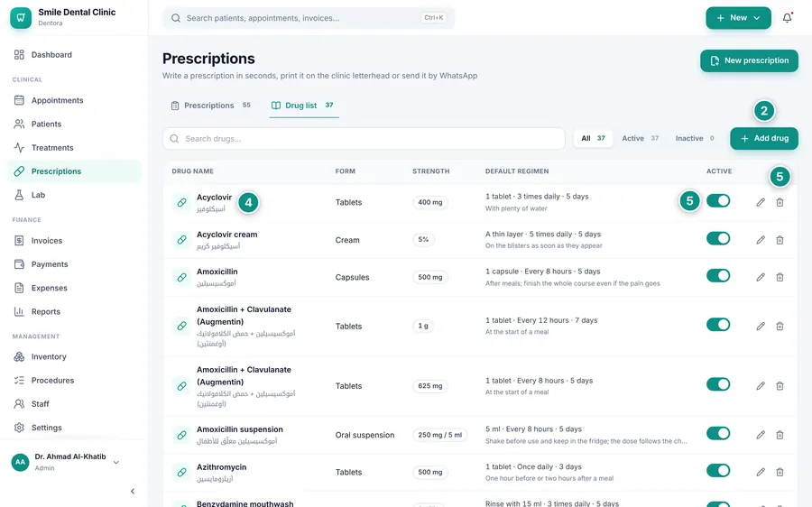Edit the Amoxicillin capsules entry
The width and height of the screenshot is (812, 507).
(x=761, y=277)
